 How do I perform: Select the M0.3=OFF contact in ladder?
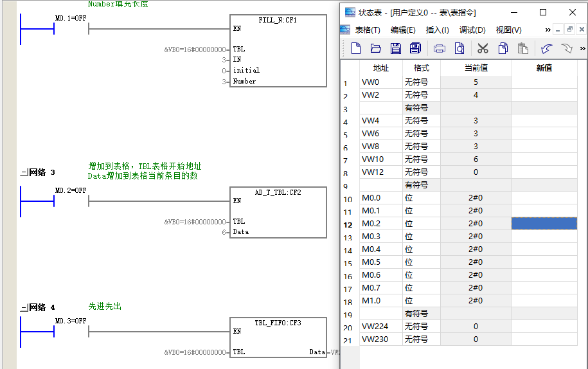point(71,332)
